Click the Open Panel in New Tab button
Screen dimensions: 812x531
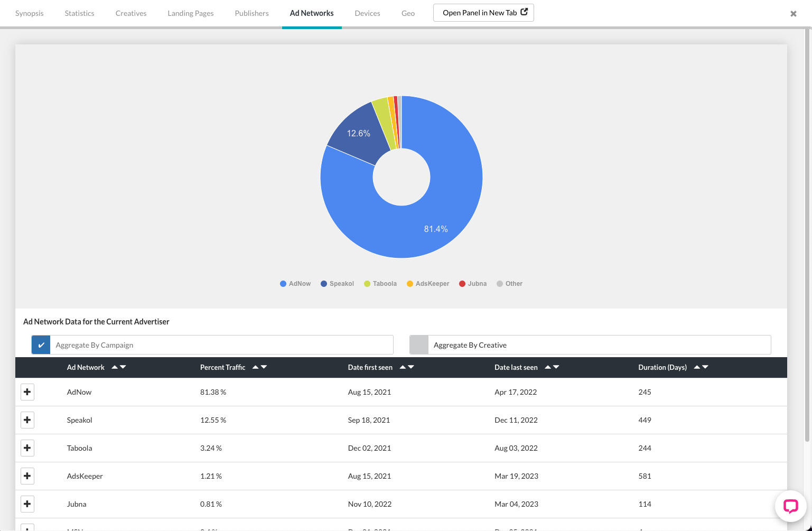click(x=483, y=12)
